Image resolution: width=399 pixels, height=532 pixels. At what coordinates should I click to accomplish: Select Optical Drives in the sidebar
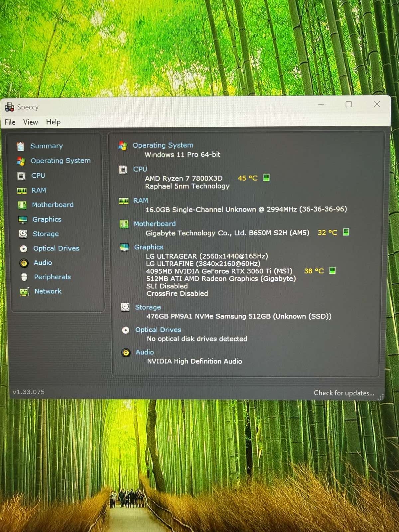pos(56,248)
